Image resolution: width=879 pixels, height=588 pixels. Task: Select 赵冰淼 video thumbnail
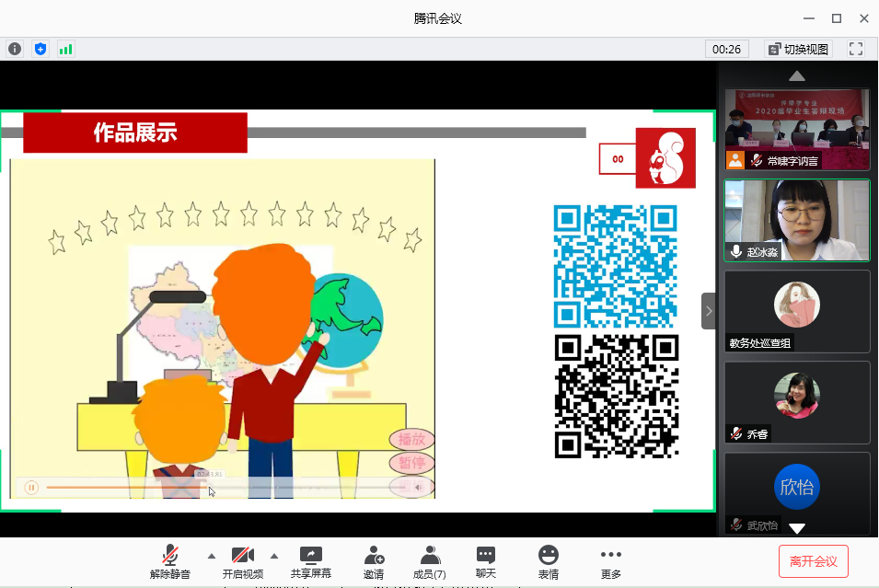click(x=796, y=220)
